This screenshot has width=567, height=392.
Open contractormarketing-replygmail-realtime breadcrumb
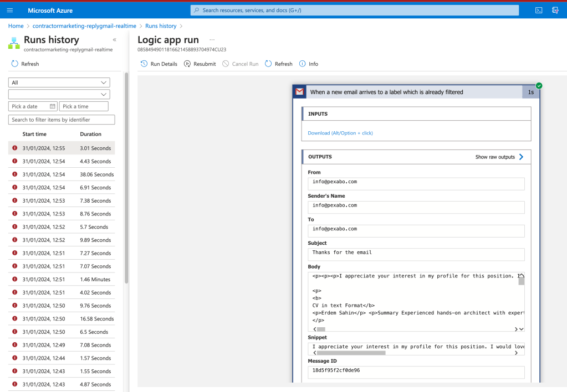pos(84,26)
